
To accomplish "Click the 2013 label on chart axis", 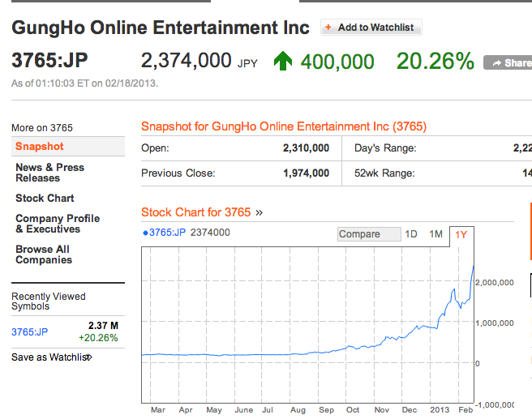I will [x=440, y=410].
